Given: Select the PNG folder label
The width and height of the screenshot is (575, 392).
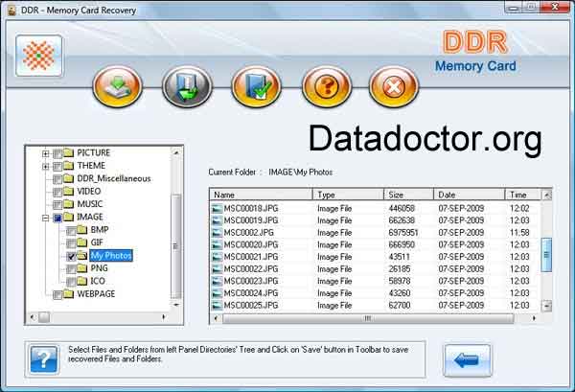Looking at the screenshot, I should coord(99,268).
